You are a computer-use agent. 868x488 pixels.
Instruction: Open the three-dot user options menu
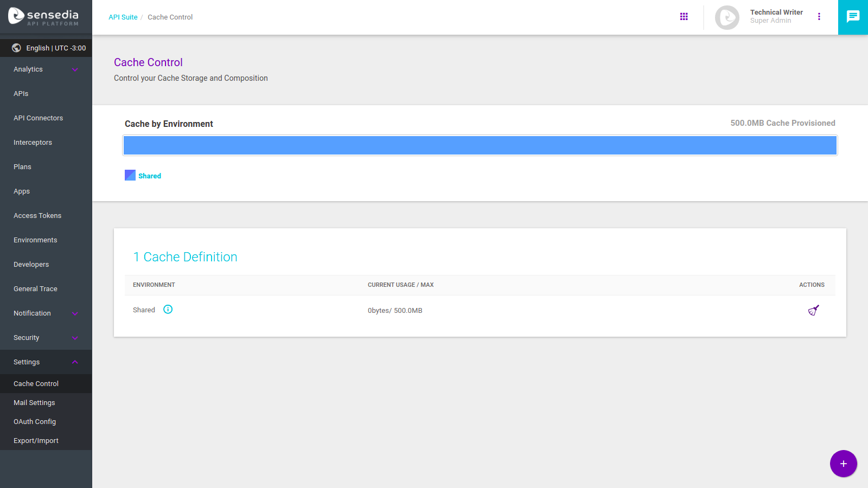[819, 17]
